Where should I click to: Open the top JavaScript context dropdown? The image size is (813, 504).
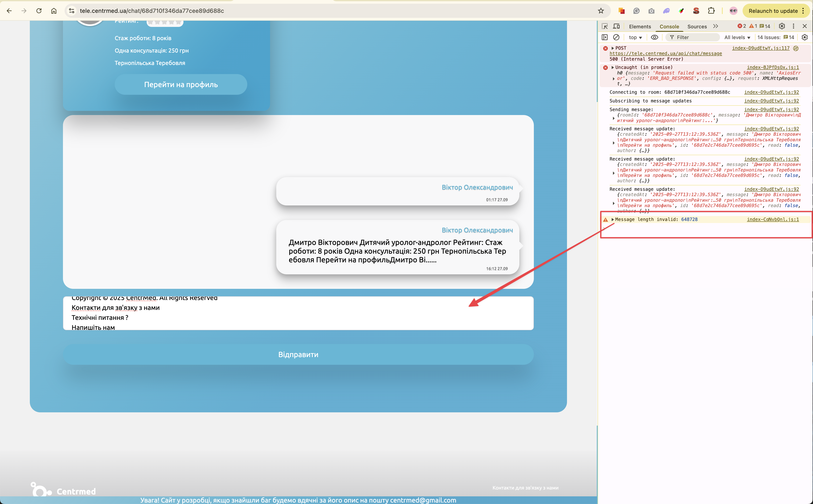click(635, 37)
